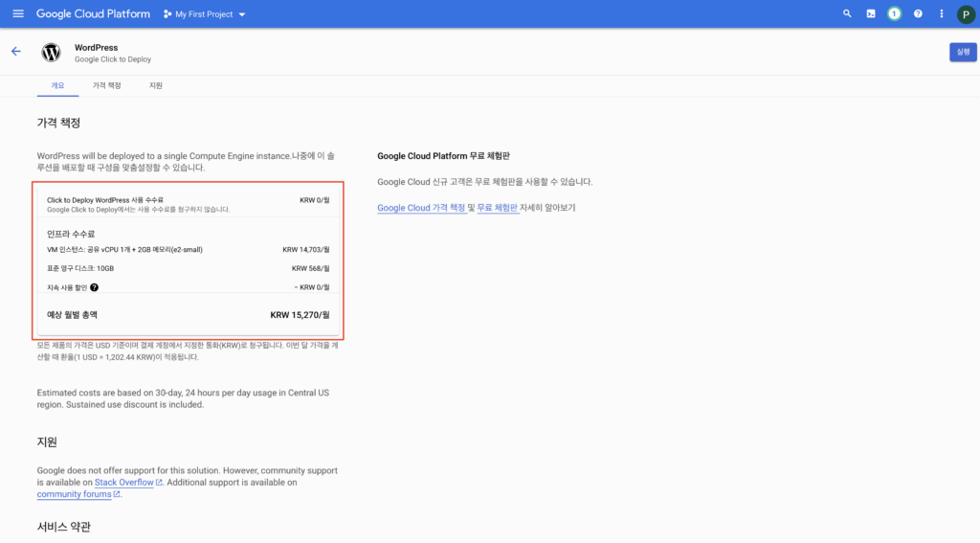The image size is (980, 543).
Task: Click the − KRW 0/월 discount value
Action: coord(312,287)
